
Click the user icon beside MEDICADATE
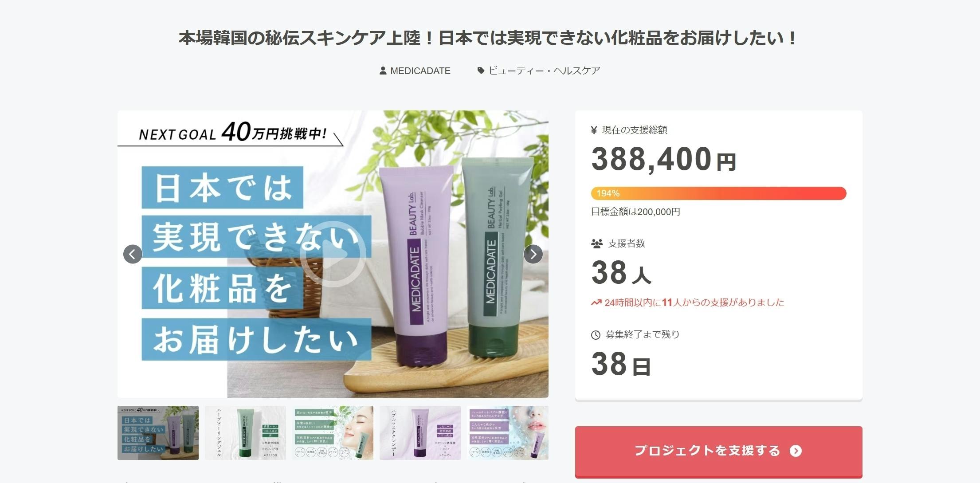383,71
